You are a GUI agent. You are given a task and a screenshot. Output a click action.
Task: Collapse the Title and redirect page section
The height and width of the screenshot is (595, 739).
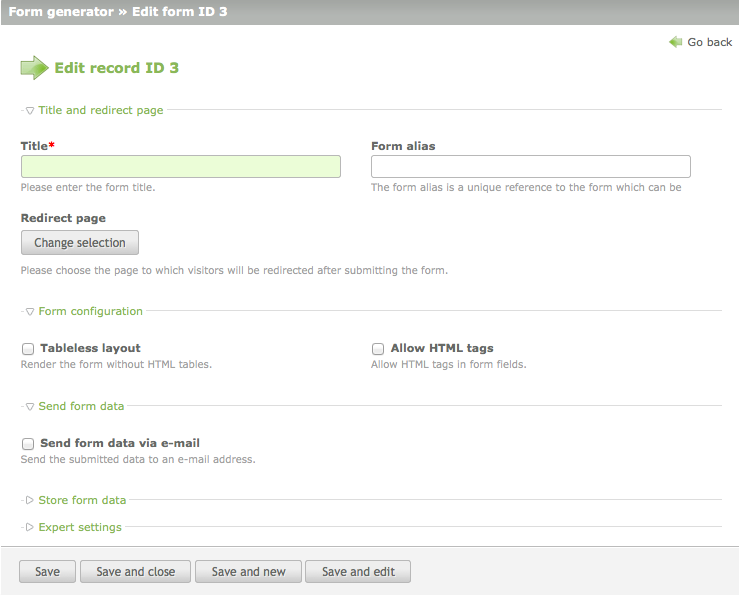coord(30,110)
